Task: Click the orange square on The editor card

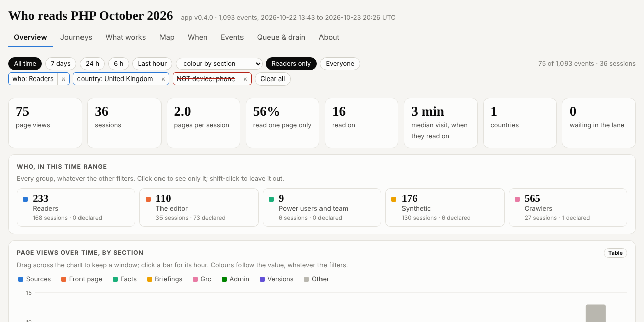Action: click(x=148, y=199)
